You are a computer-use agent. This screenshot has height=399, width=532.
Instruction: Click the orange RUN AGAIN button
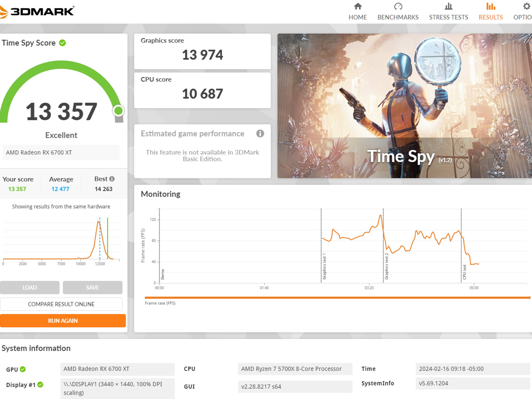click(63, 321)
